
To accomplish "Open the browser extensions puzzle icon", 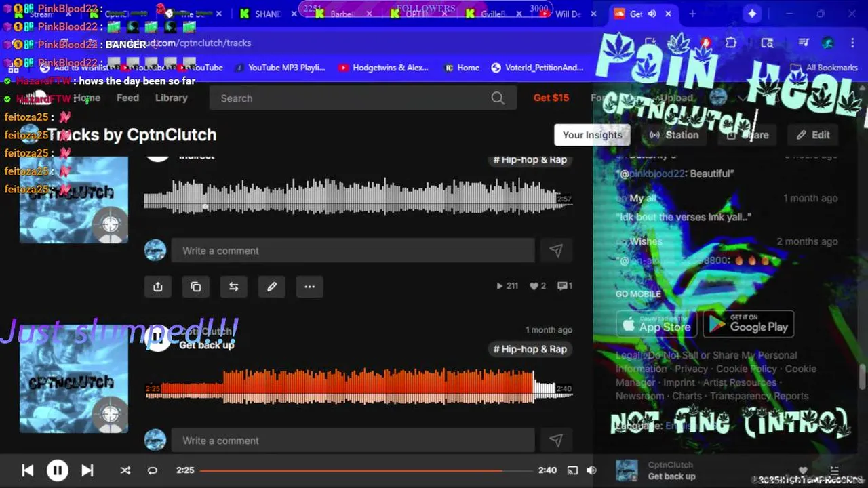I will [x=730, y=43].
